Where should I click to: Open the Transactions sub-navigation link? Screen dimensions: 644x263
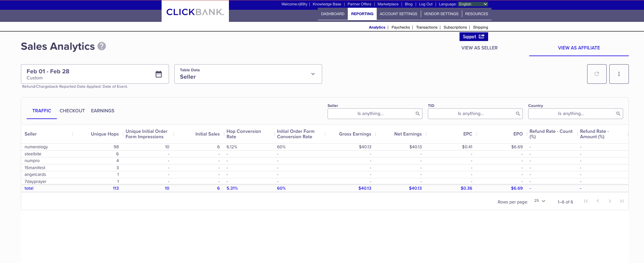point(427,27)
